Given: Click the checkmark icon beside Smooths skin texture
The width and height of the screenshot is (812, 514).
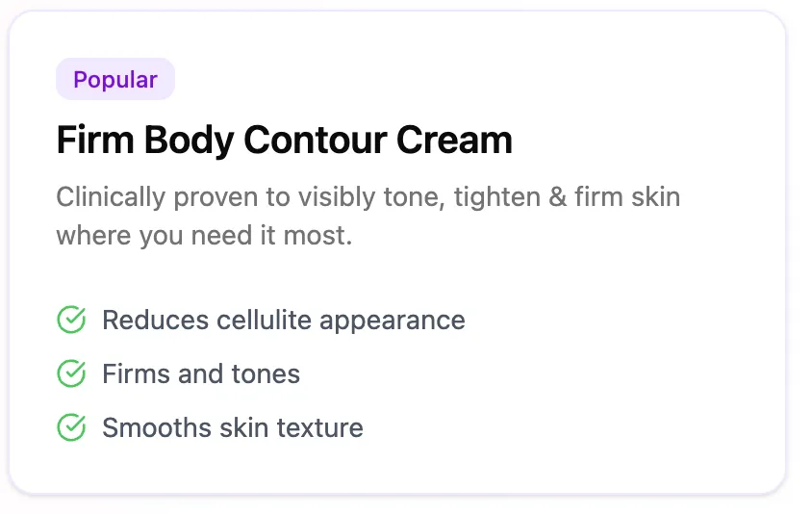Looking at the screenshot, I should pyautogui.click(x=71, y=427).
